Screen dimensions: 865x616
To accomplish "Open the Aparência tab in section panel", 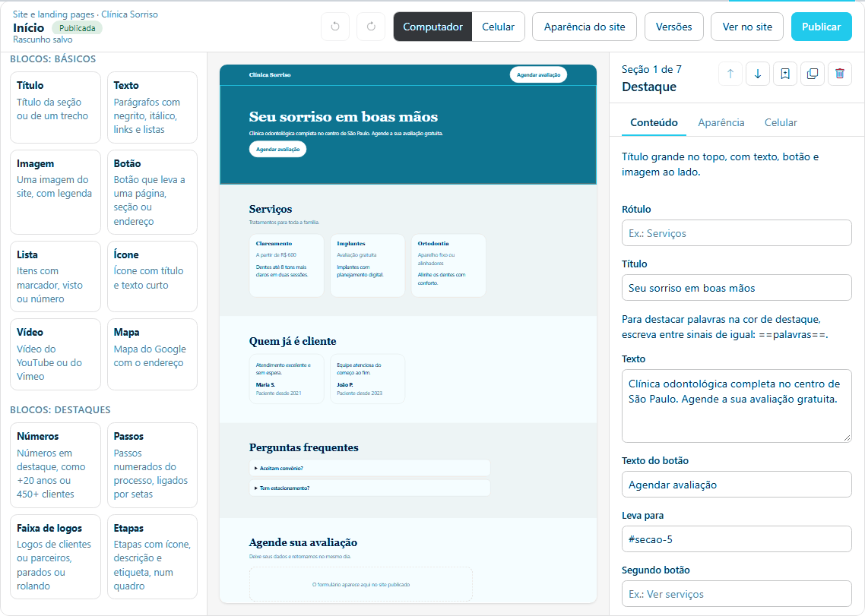I will coord(721,122).
